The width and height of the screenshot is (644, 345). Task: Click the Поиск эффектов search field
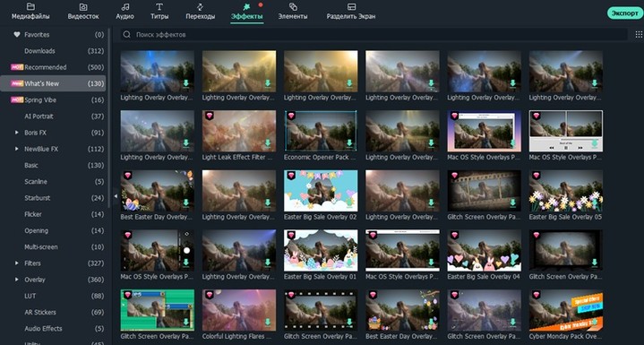pos(374,34)
